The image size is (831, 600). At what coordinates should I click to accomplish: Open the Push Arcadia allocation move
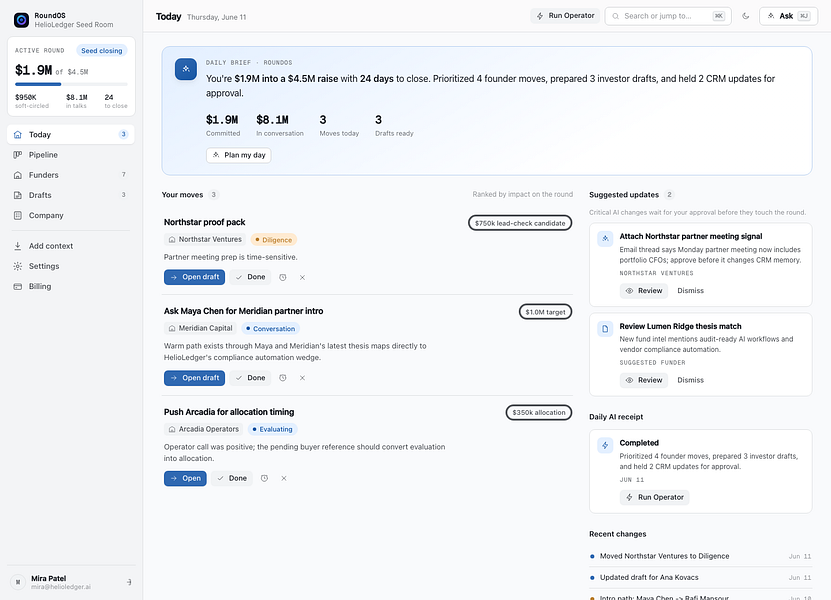[x=185, y=479]
